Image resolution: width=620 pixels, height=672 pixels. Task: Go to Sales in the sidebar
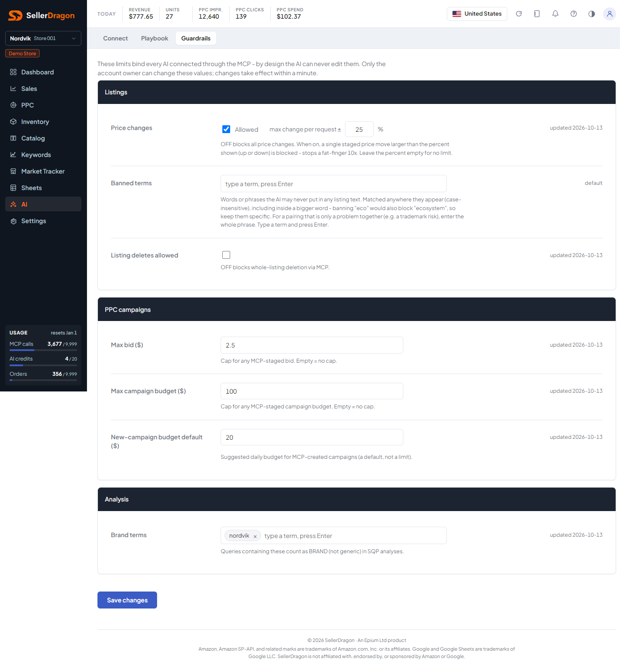click(x=43, y=89)
